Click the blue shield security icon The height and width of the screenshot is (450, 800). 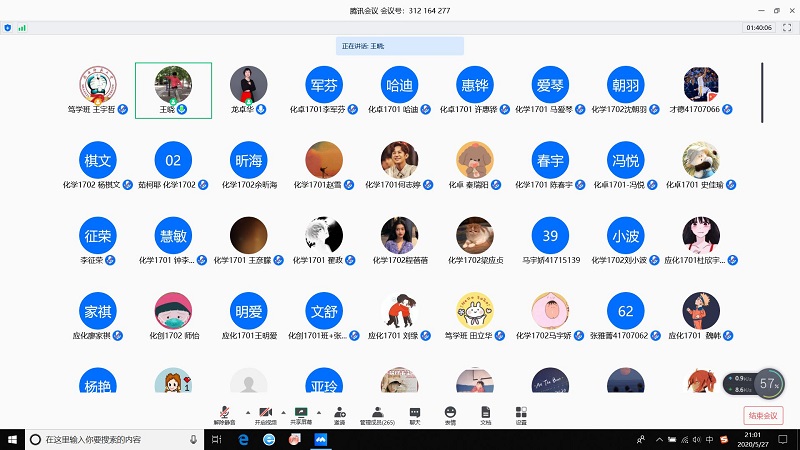coord(8,28)
